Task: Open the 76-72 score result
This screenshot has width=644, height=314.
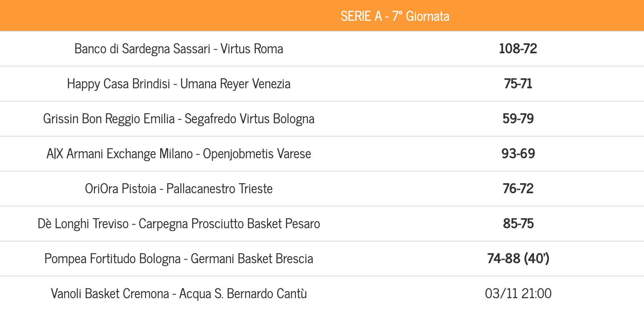Action: 518,189
